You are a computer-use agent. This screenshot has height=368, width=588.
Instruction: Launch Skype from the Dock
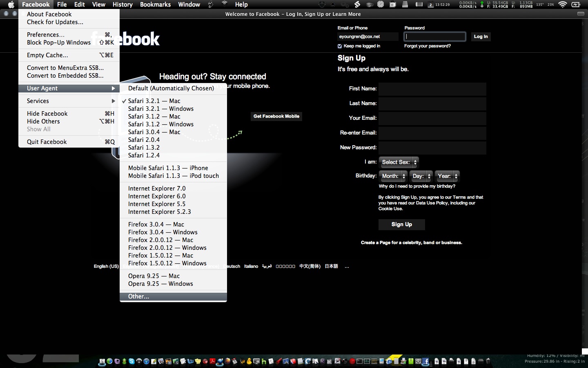pyautogui.click(x=131, y=361)
